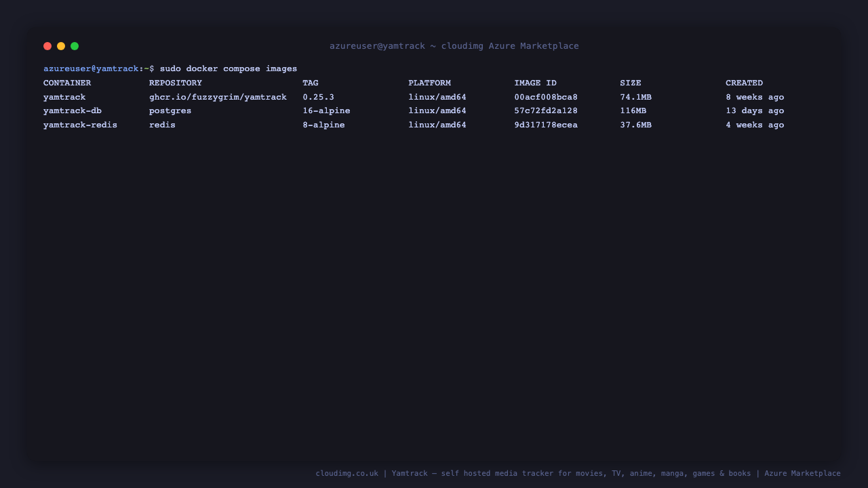Click the TAG column header
868x488 pixels.
click(x=311, y=83)
